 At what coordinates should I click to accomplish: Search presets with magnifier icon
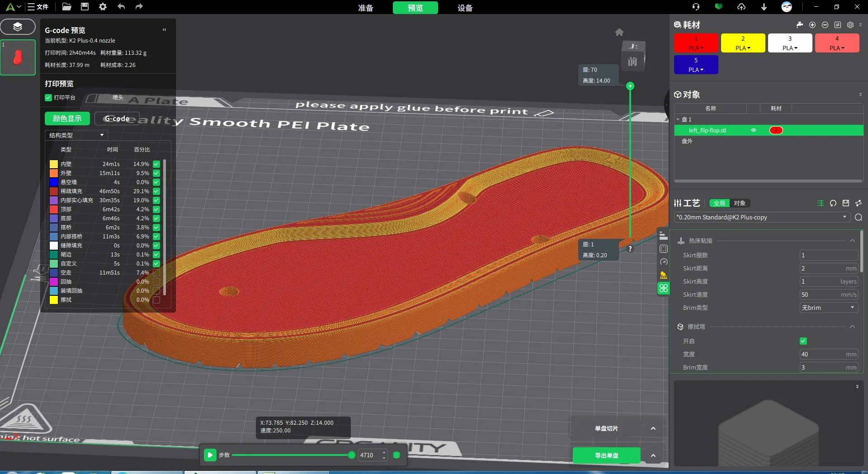tap(859, 218)
